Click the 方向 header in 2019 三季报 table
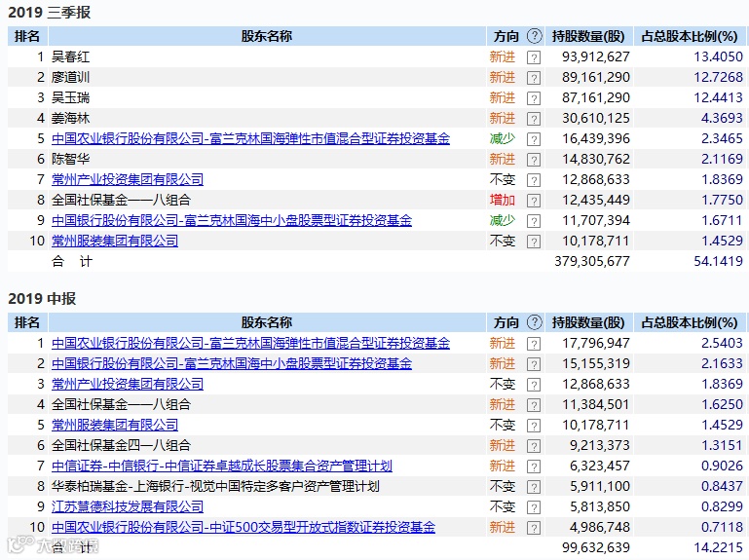The height and width of the screenshot is (560, 749). point(506,36)
